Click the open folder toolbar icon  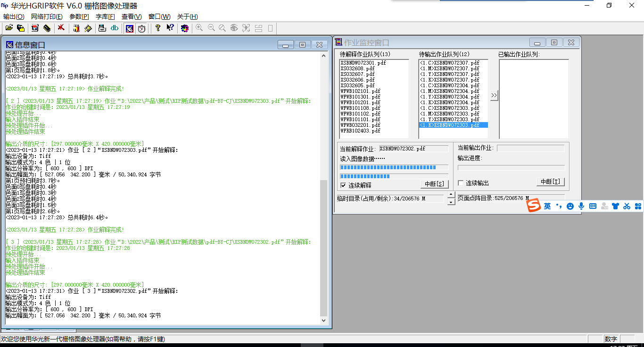pos(9,28)
